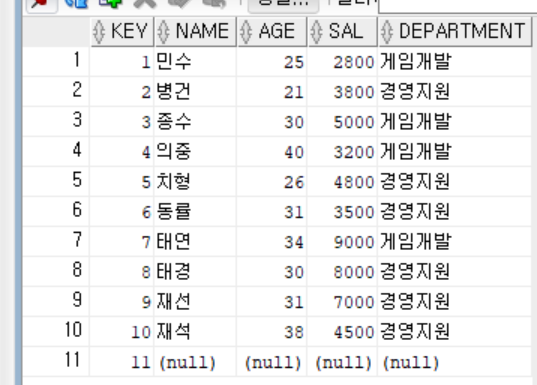Select the NAME column header
Viewport: 537px width, 385px height.
[x=196, y=32]
